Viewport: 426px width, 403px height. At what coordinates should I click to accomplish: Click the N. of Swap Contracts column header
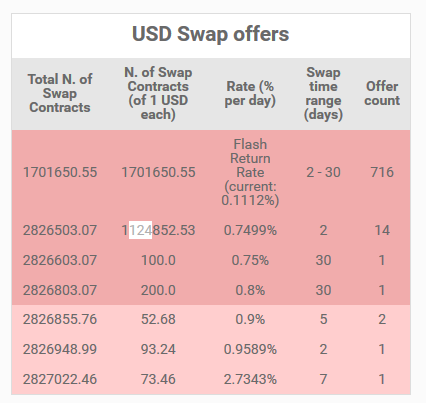(x=158, y=93)
